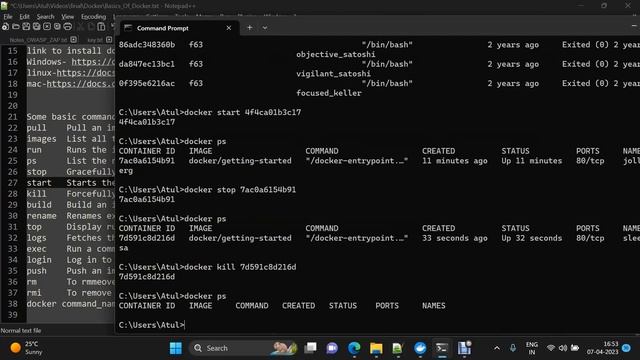Open the ENG IN language switcher
This screenshot has height=360, width=640.
[x=531, y=348]
